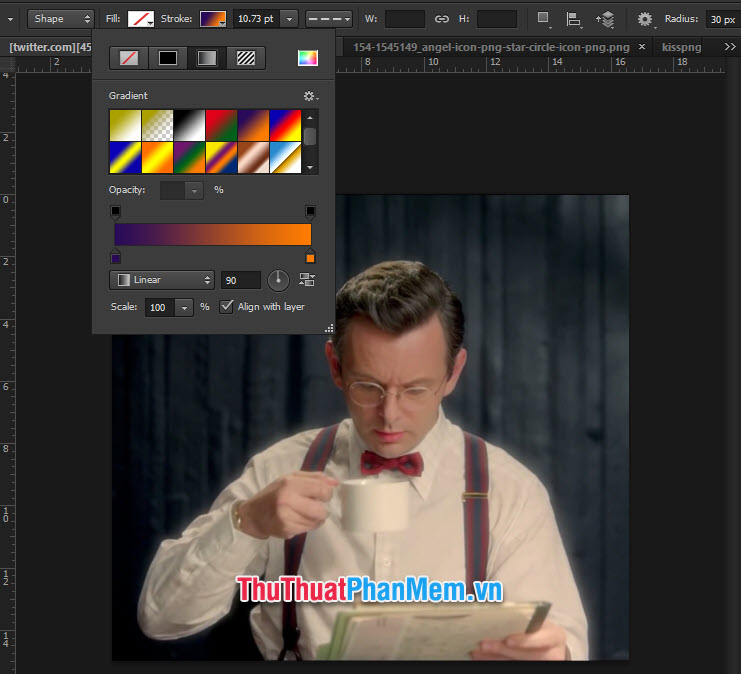Click the H height input field

497,19
